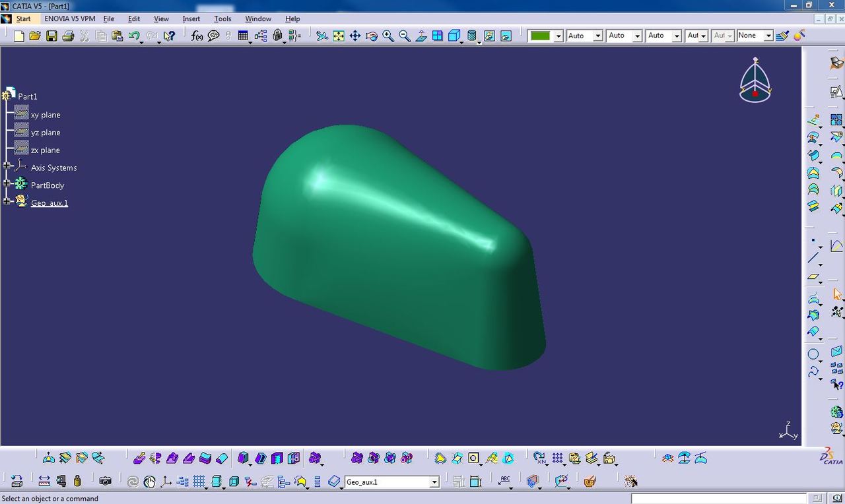Click the Axis System icon in bottom toolbar
Image resolution: width=845 pixels, height=504 pixels.
(166, 482)
